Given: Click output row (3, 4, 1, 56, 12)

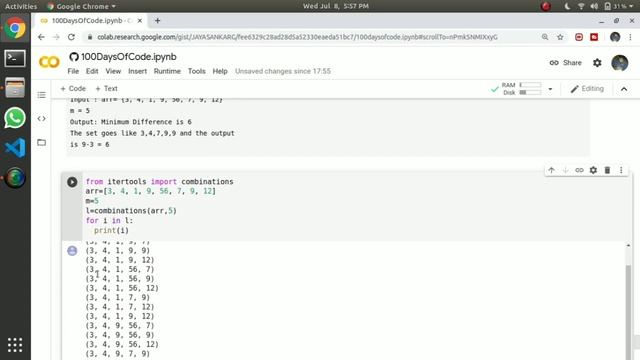Looking at the screenshot, I should (122, 288).
